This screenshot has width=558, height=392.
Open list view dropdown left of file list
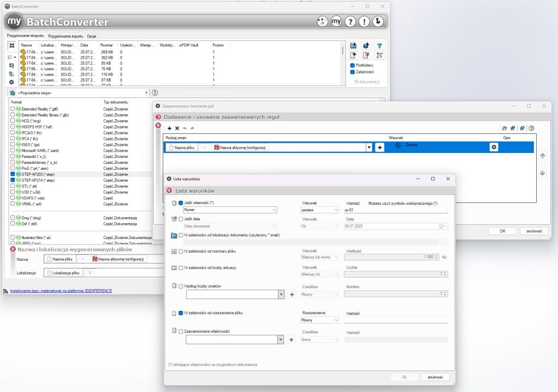click(x=12, y=57)
